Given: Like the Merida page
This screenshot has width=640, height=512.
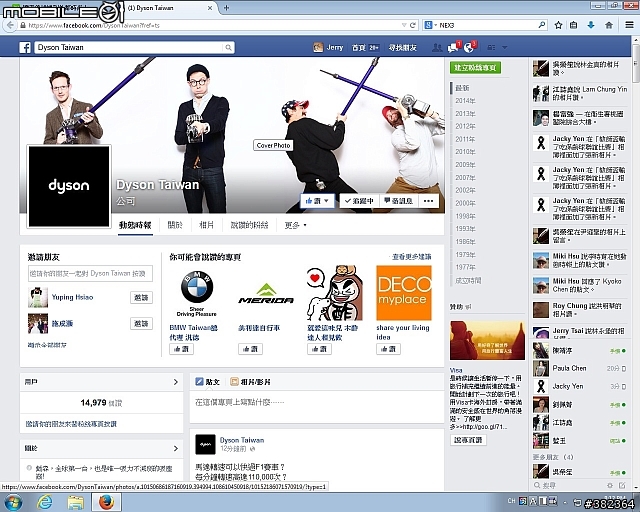Looking at the screenshot, I should coord(250,349).
